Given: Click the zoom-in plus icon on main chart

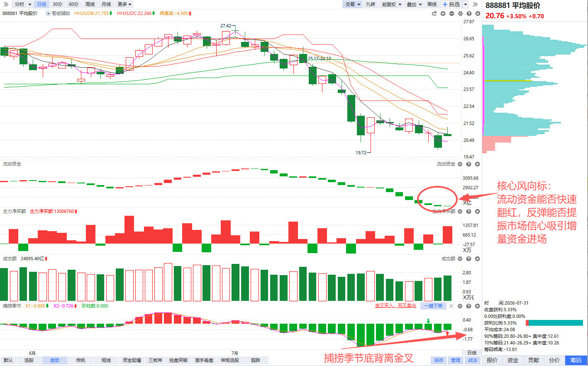Looking at the screenshot, I should 443,14.
